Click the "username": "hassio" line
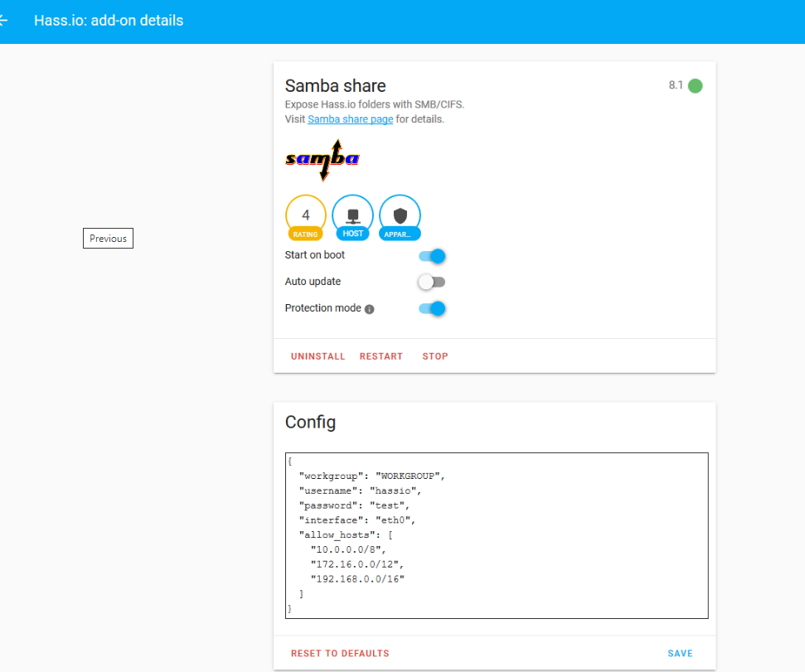Viewport: 805px width, 672px height. 360,491
